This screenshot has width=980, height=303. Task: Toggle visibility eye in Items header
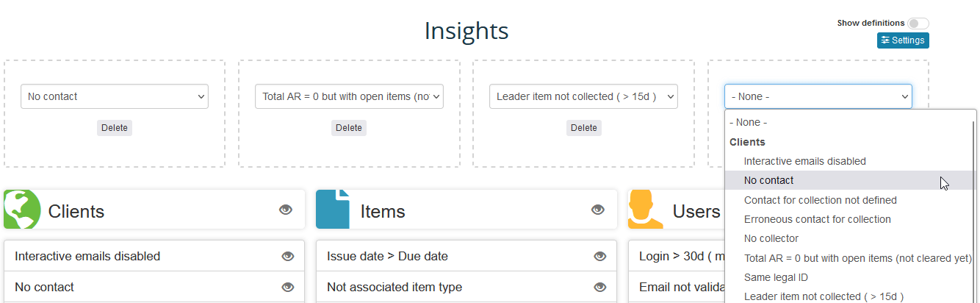pyautogui.click(x=598, y=210)
